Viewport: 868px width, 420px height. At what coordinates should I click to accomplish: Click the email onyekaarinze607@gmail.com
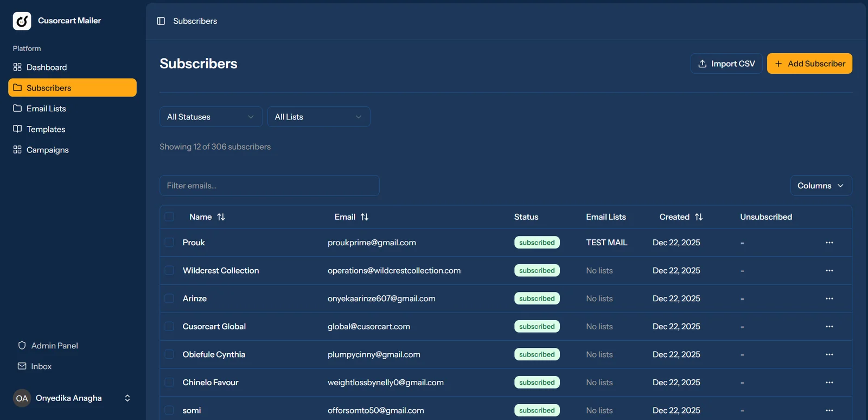click(x=381, y=298)
